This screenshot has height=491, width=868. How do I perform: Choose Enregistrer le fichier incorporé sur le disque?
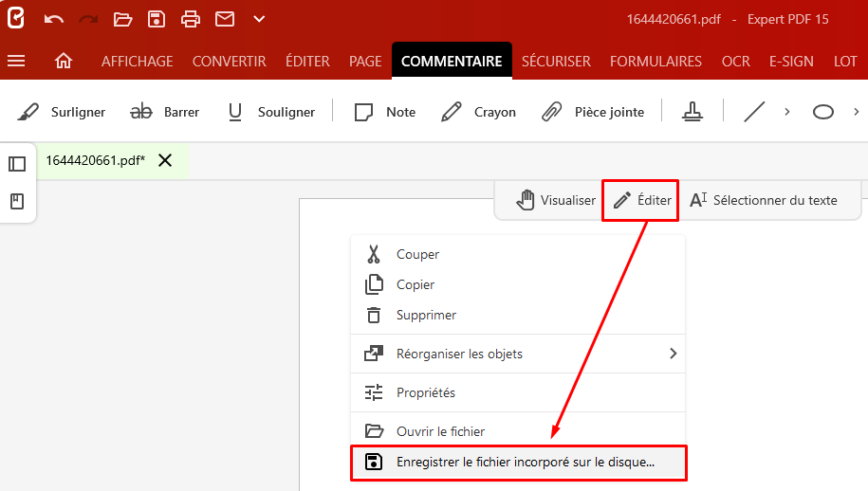(x=519, y=463)
